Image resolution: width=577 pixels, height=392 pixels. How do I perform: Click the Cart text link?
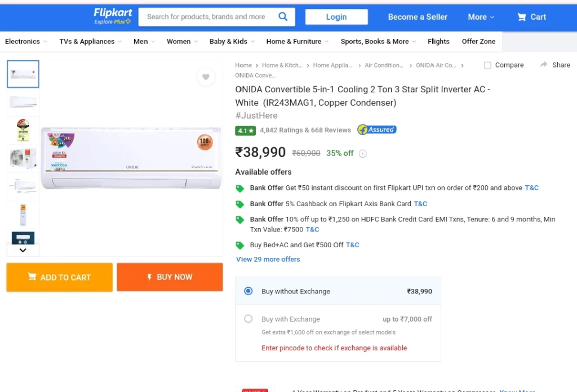click(538, 17)
